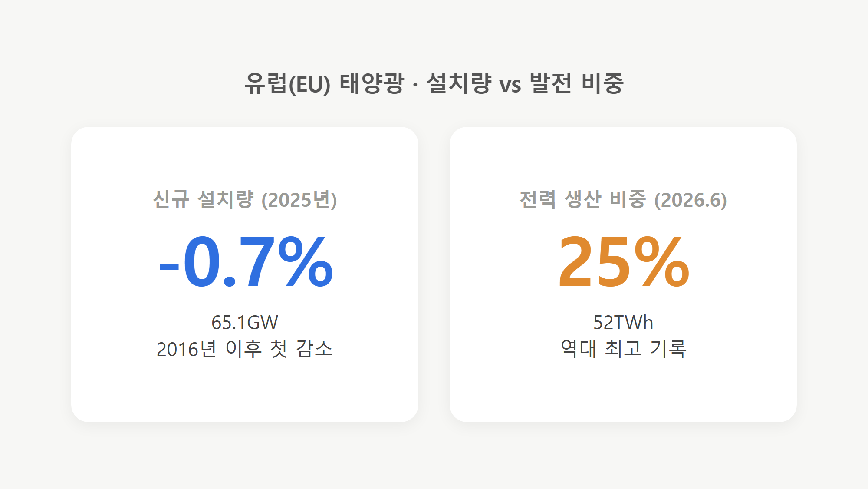Click the percent sign of 25%
868x489 pixels.
click(x=662, y=261)
